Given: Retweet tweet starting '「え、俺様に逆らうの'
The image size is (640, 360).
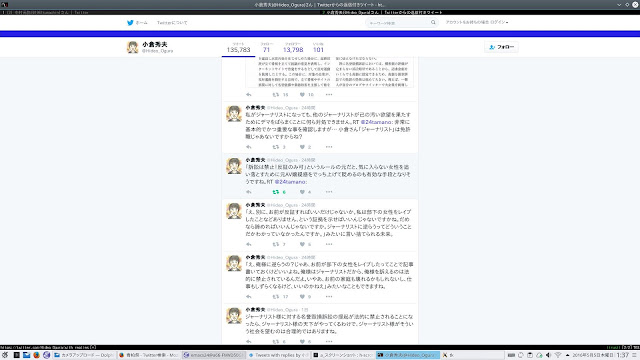Looking at the screenshot, I should tap(276, 296).
